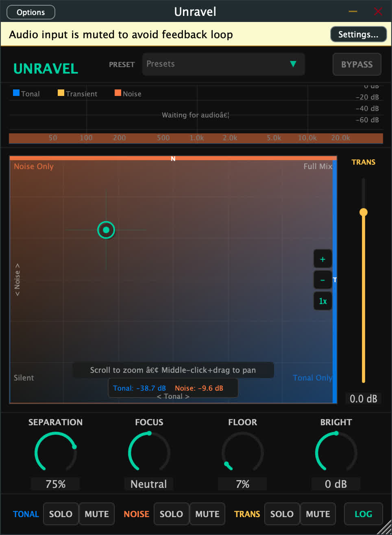Viewport: 392px width, 535px height.
Task: Open audio Settings dialog
Action: (x=358, y=35)
